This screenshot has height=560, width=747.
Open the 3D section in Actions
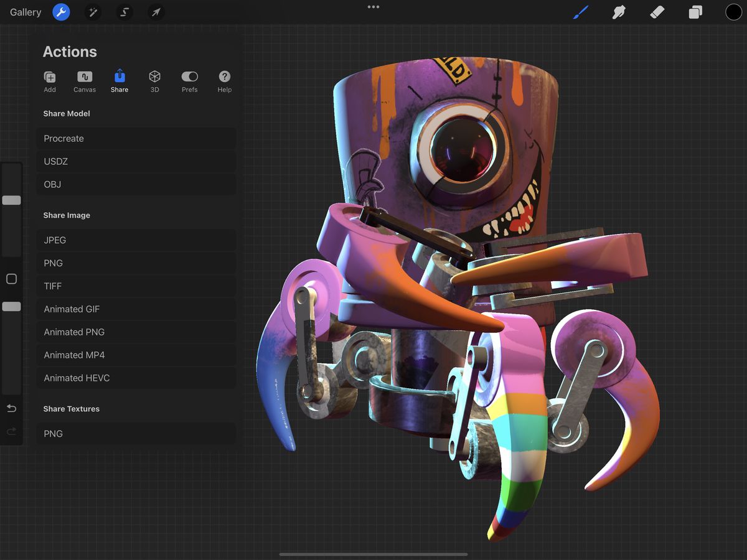(154, 81)
